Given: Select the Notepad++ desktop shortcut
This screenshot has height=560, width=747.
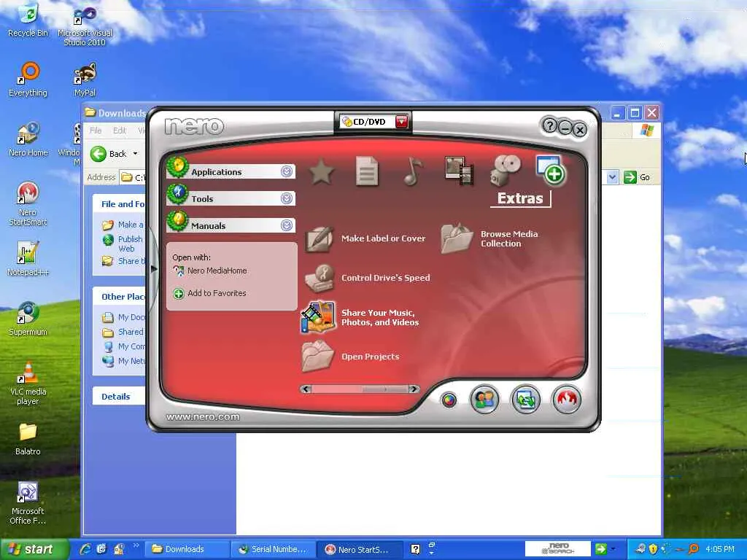Looking at the screenshot, I should coord(28,259).
